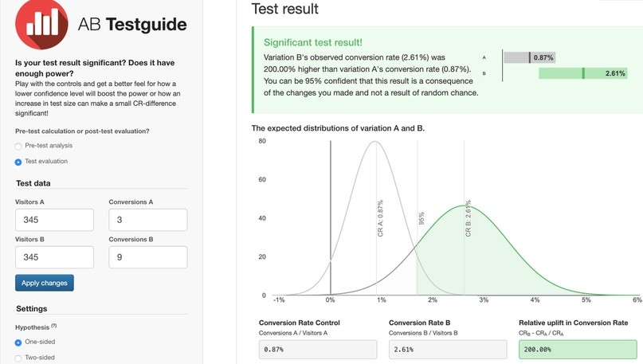The height and width of the screenshot is (364, 643).
Task: Click the Apply changes button
Action: 45,283
